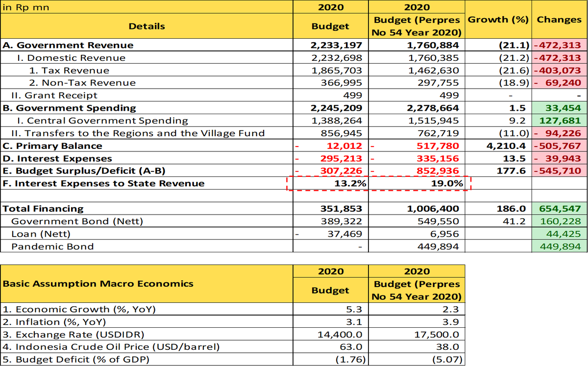This screenshot has height=366, width=588.
Task: Click '5. Budget Deficit (% of GDP)' label
Action: coord(76,360)
